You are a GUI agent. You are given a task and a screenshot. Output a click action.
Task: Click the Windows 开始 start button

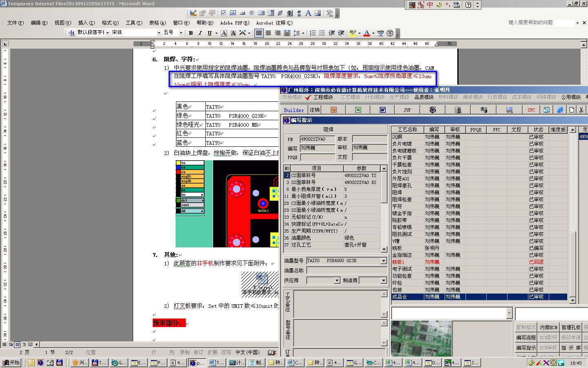click(x=11, y=363)
